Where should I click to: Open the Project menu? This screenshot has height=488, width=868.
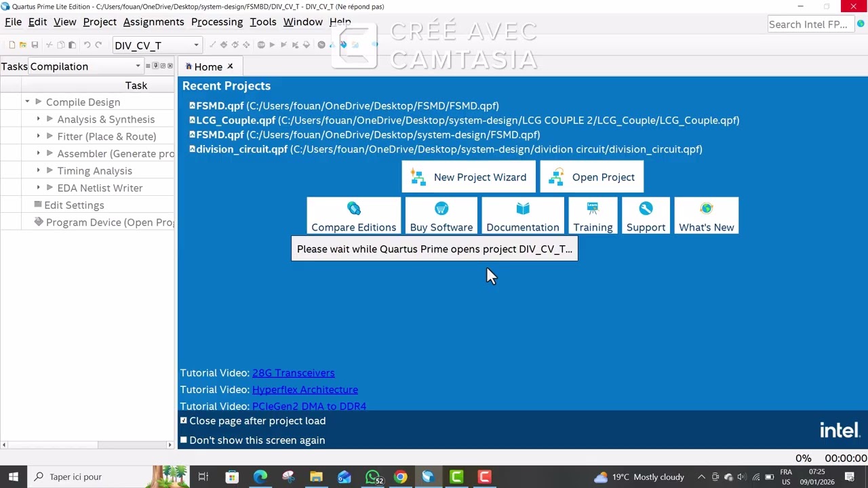(x=100, y=22)
